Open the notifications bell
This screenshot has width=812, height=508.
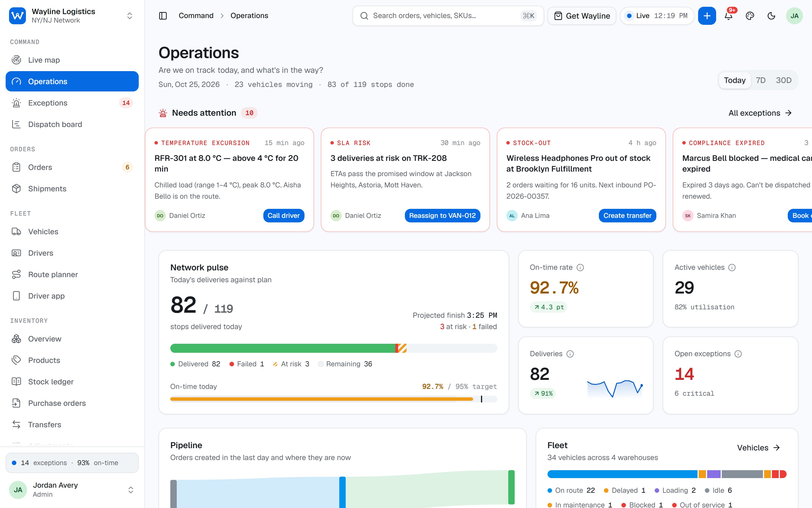pos(729,16)
